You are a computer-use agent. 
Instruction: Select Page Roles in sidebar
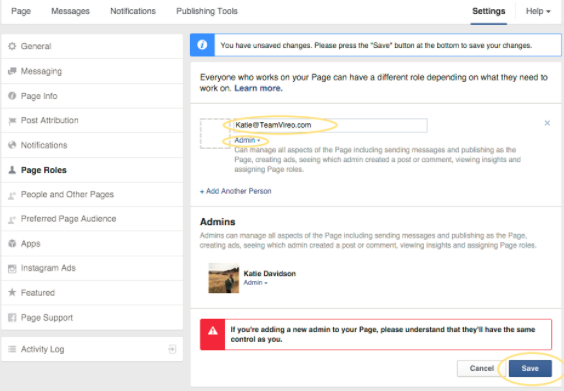click(x=92, y=170)
